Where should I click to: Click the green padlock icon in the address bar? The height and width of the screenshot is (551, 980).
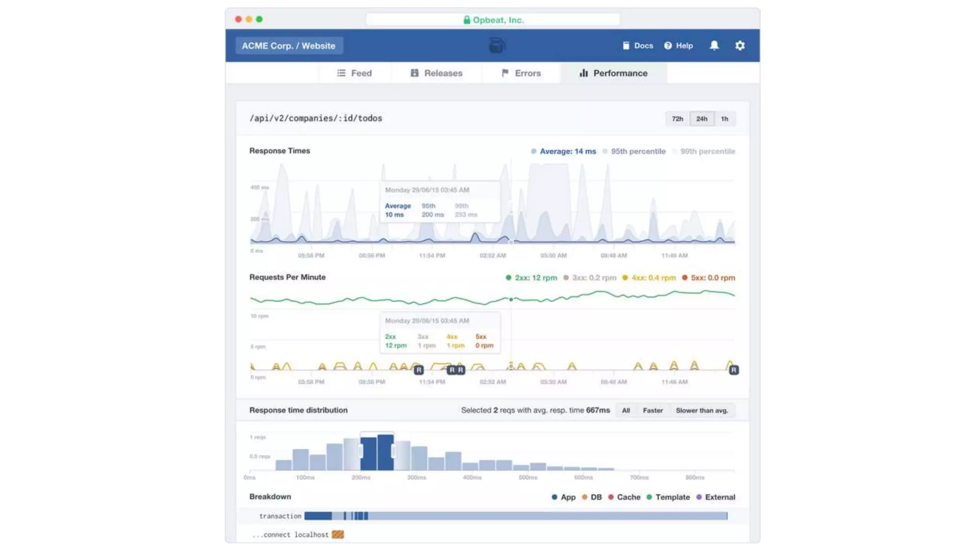tap(467, 20)
